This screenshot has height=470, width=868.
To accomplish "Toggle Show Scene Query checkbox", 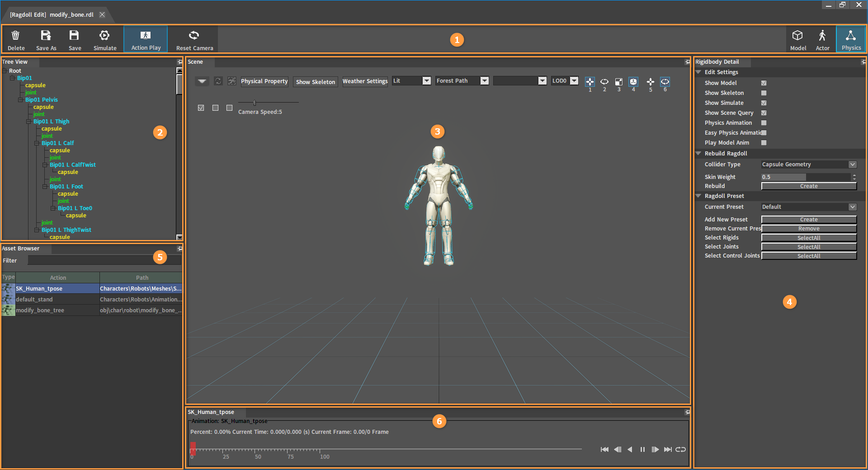I will (764, 113).
